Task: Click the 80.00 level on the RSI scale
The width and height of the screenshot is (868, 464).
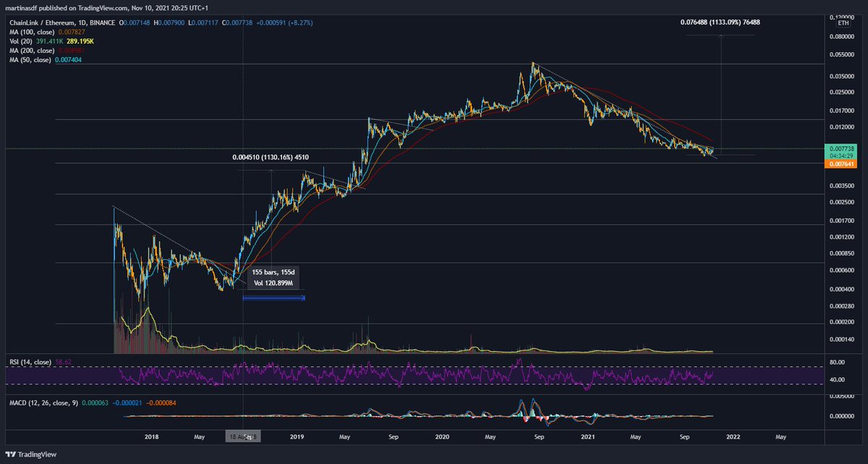Action: click(838, 363)
